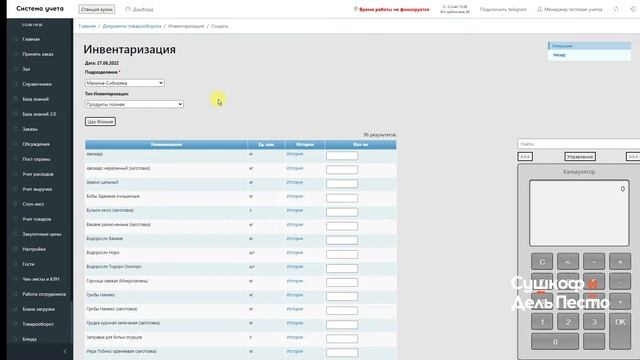
Task: Open База знаний 2.0 sidebar item
Action: pyautogui.click(x=39, y=114)
